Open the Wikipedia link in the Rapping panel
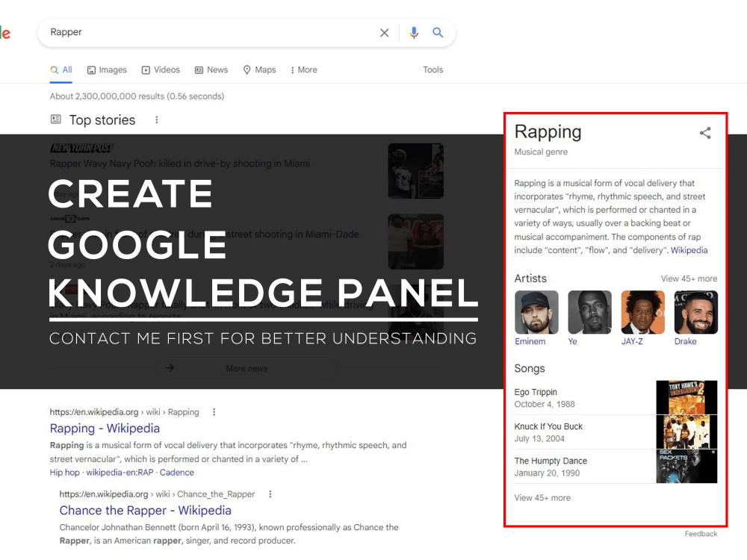The width and height of the screenshot is (747, 560). pyautogui.click(x=689, y=250)
